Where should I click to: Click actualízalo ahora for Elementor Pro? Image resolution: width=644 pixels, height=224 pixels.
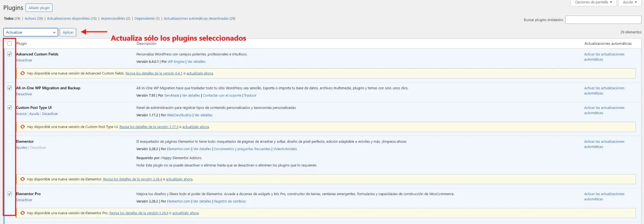pyautogui.click(x=185, y=213)
